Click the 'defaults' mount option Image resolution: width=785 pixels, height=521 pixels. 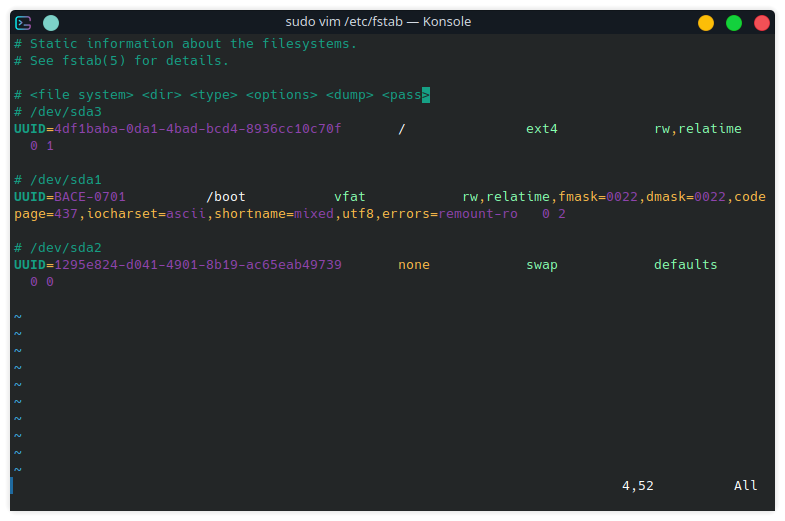tap(686, 265)
